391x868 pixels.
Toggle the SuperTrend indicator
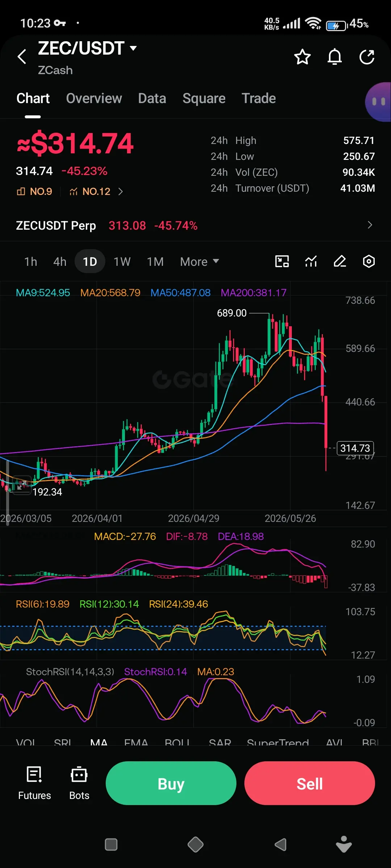(278, 743)
